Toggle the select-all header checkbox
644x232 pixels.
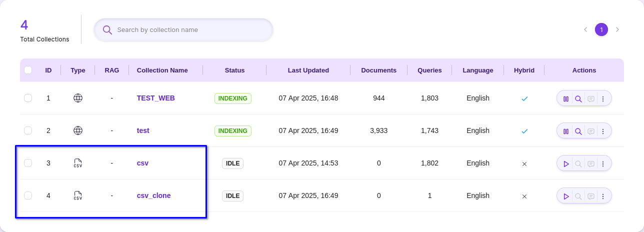point(28,70)
